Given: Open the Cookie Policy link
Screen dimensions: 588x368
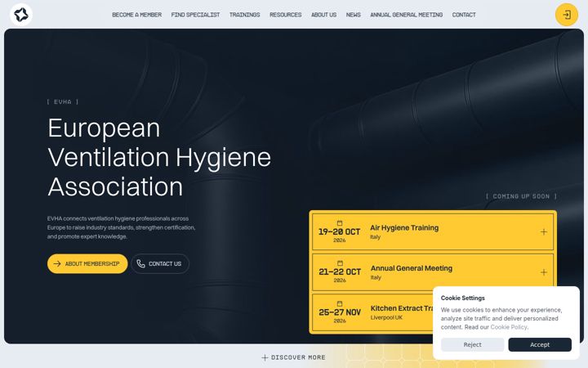Looking at the screenshot, I should tap(509, 327).
